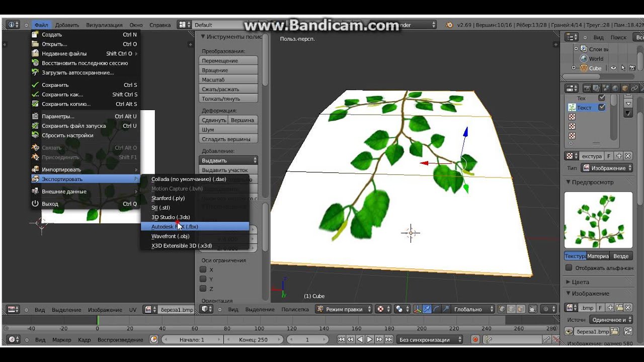Image resolution: width=644 pixels, height=362 pixels.
Task: Toggle Cube renderability camera icon
Action: 632,68
